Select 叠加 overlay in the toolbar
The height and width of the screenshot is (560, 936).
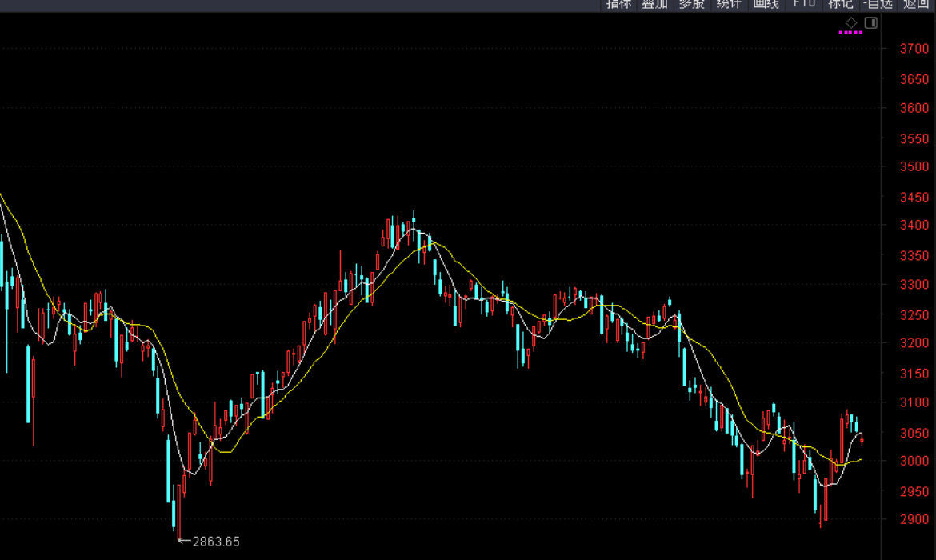pyautogui.click(x=654, y=4)
